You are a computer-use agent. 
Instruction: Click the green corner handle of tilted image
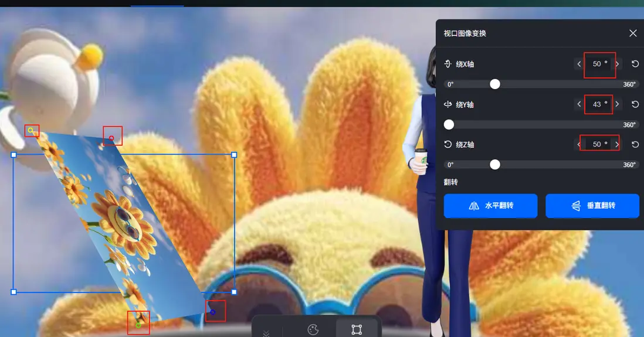pyautogui.click(x=138, y=325)
